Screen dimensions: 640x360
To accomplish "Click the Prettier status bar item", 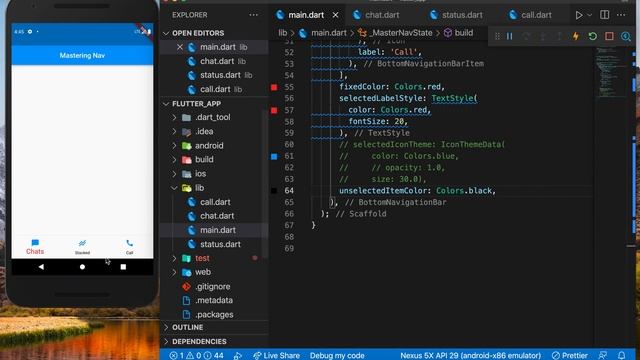I will click(569, 356).
